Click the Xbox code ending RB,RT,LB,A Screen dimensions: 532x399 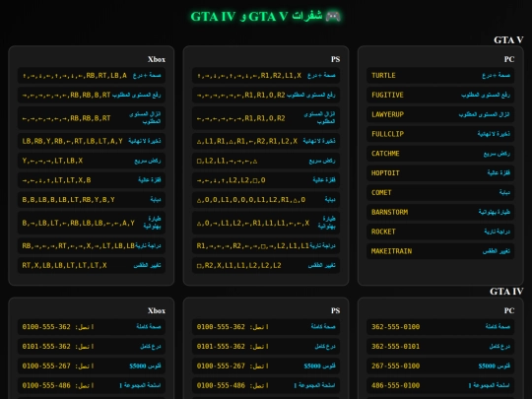point(75,75)
